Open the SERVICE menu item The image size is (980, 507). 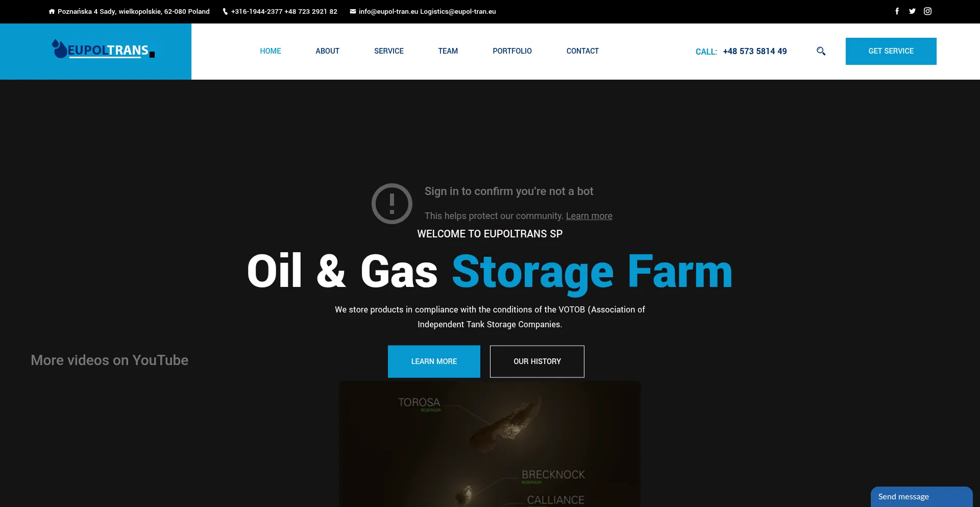pyautogui.click(x=389, y=51)
